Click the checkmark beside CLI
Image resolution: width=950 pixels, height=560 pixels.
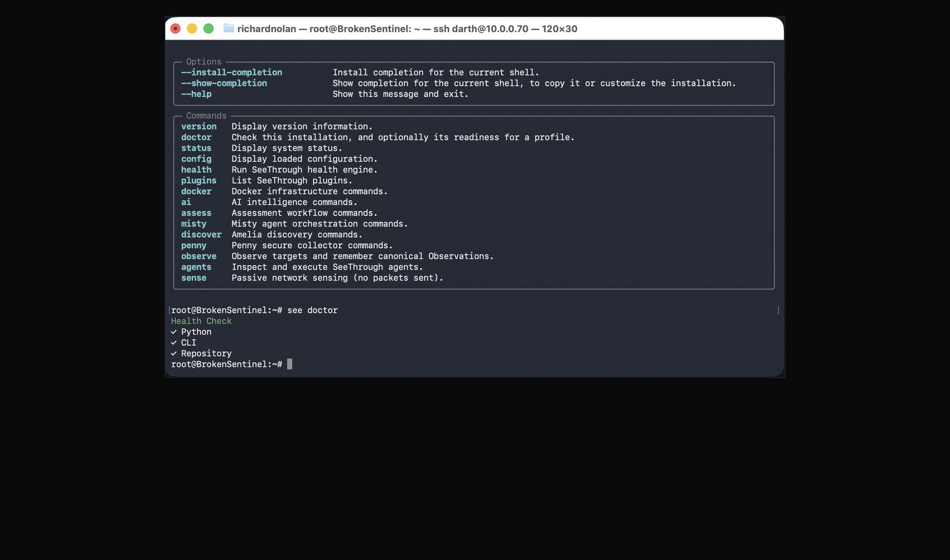[x=174, y=343]
